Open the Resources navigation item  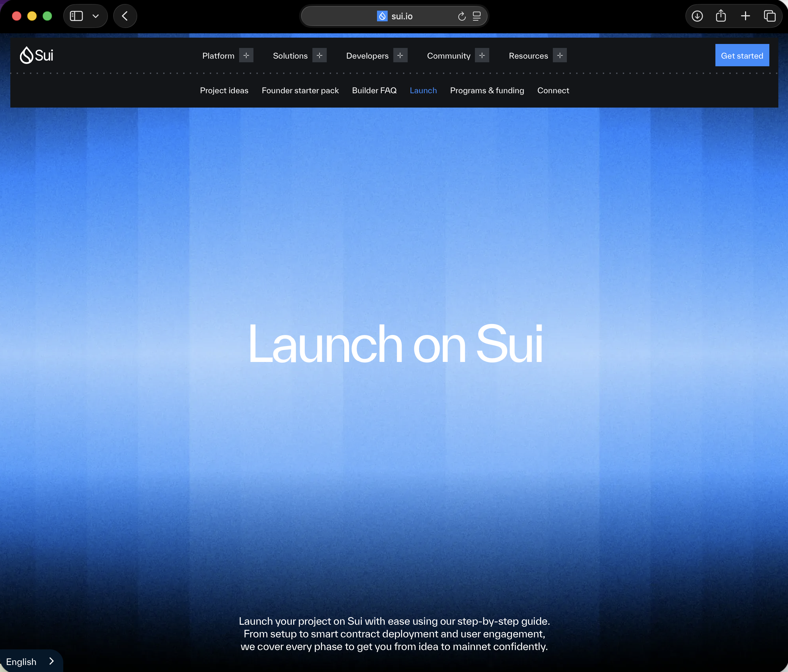pos(528,56)
